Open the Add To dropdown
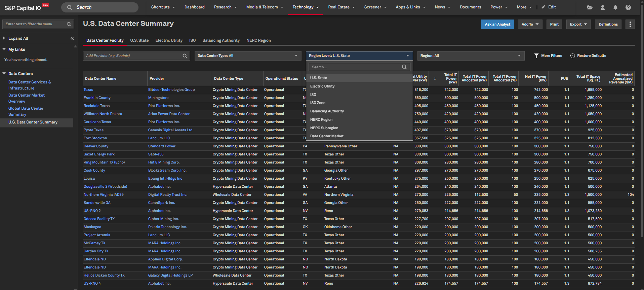The width and height of the screenshot is (644, 290). (x=530, y=24)
